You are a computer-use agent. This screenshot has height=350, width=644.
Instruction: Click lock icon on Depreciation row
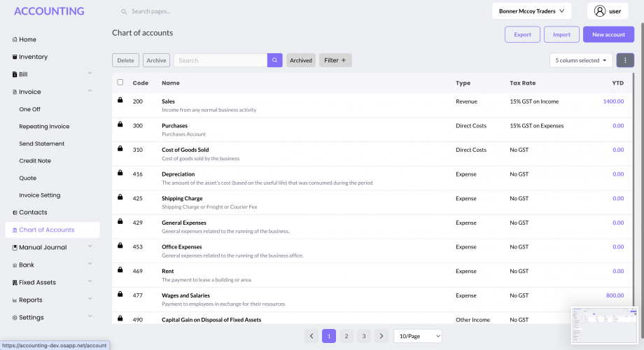(120, 172)
